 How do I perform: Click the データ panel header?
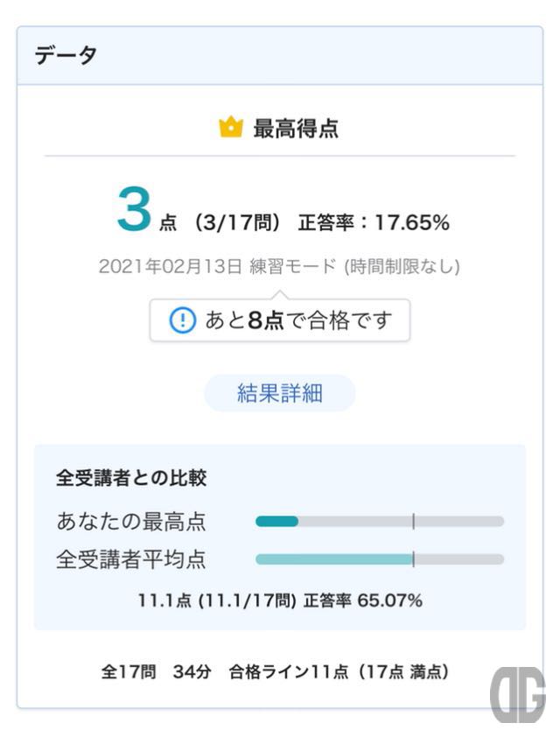[280, 55]
